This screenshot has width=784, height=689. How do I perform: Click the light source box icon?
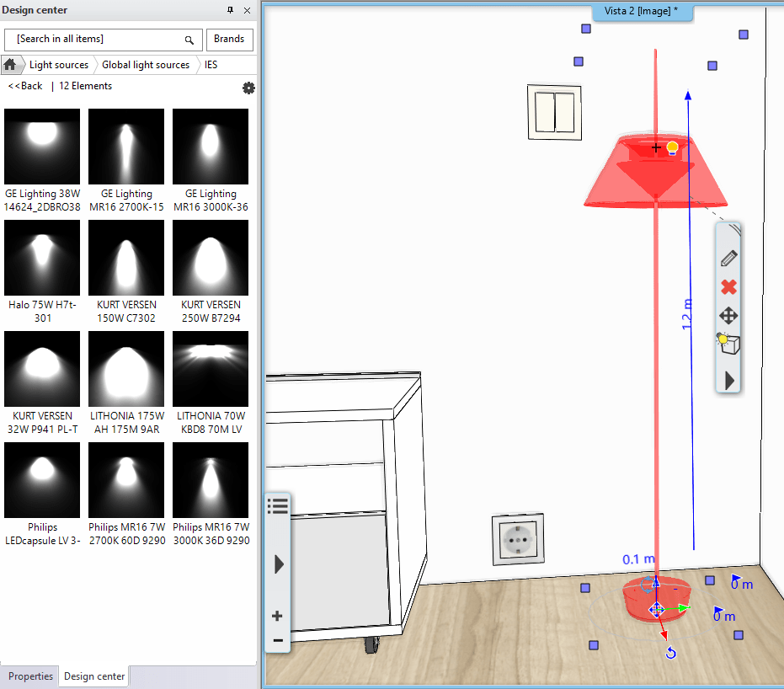728,344
